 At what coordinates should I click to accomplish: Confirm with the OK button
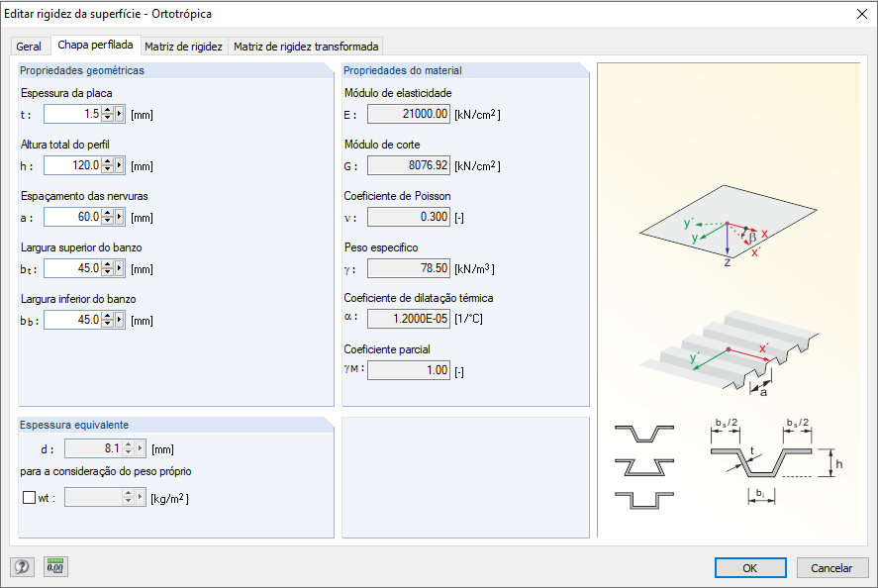pos(750,568)
